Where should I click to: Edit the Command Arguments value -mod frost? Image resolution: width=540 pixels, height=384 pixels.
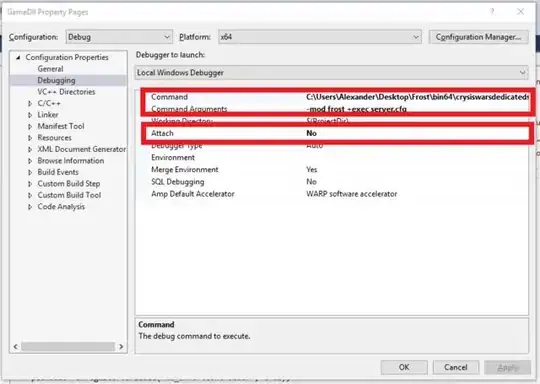(356, 109)
